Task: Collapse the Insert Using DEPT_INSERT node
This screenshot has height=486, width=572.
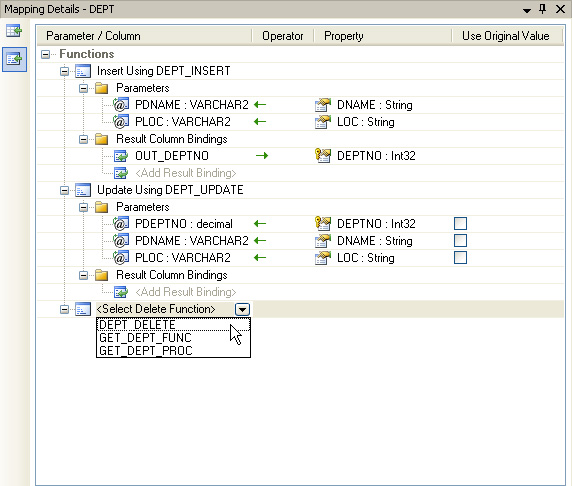Action: click(x=64, y=71)
